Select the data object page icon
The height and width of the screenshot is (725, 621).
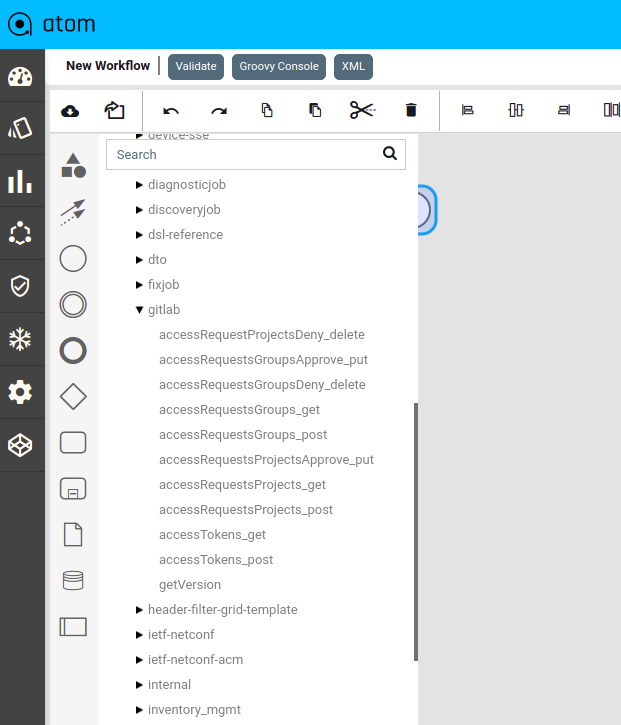coord(73,535)
